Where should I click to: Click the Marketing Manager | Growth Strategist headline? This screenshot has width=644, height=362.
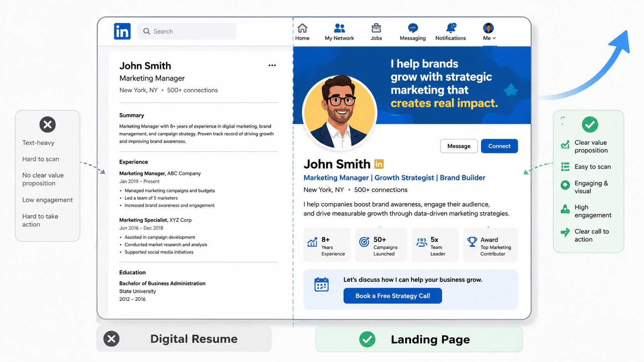(x=394, y=178)
